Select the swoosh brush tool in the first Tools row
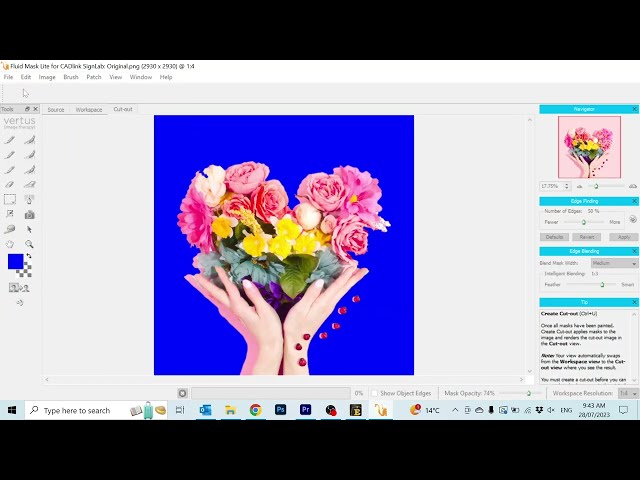This screenshot has height=480, width=640. pos(29,140)
